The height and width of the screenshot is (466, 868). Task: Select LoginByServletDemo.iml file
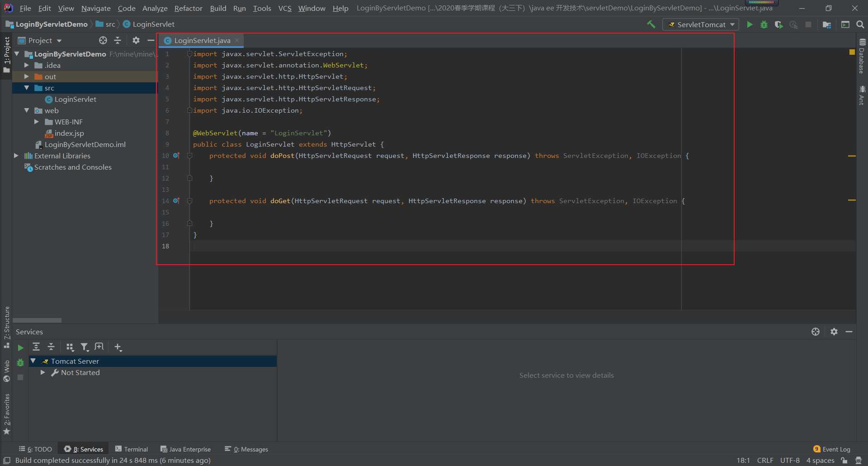80,144
